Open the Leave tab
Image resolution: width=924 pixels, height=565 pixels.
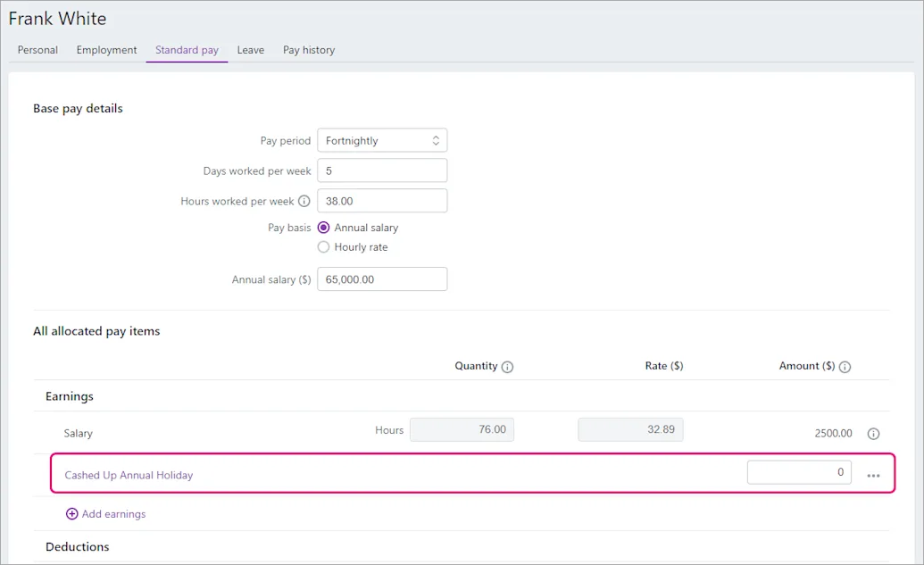pyautogui.click(x=251, y=50)
